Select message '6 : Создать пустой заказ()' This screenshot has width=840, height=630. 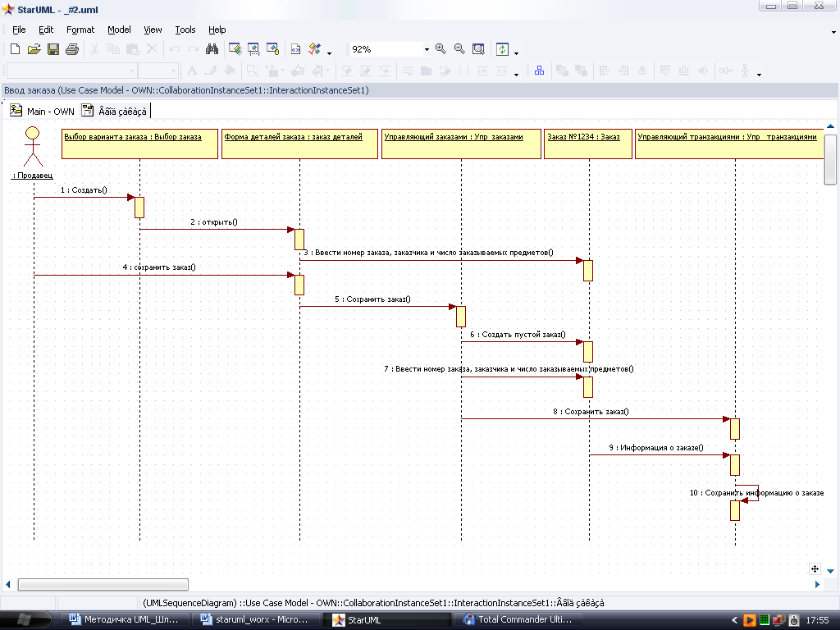pyautogui.click(x=518, y=335)
